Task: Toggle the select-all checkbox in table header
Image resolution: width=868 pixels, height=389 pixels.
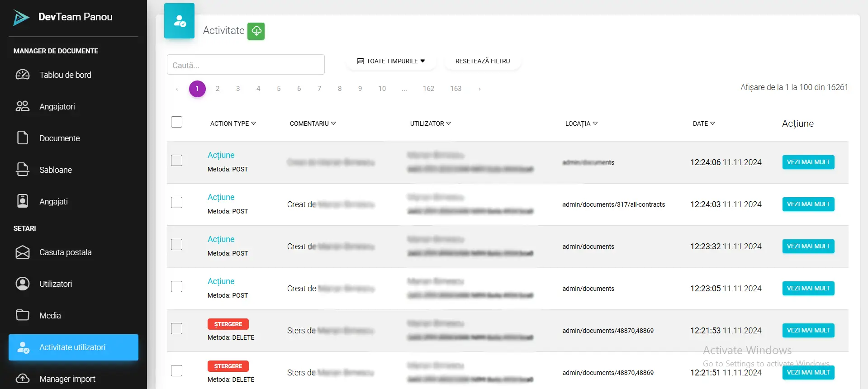Action: tap(177, 122)
